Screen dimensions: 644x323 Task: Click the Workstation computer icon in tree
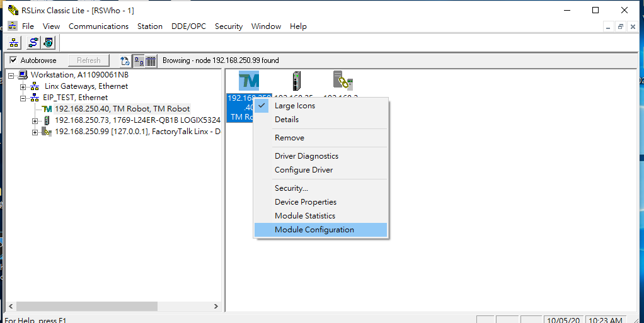[x=23, y=75]
